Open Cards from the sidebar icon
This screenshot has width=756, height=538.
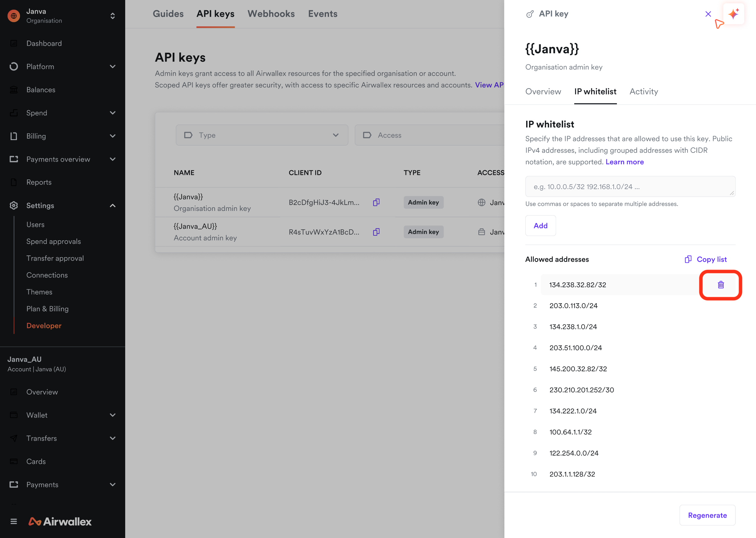[x=14, y=461]
